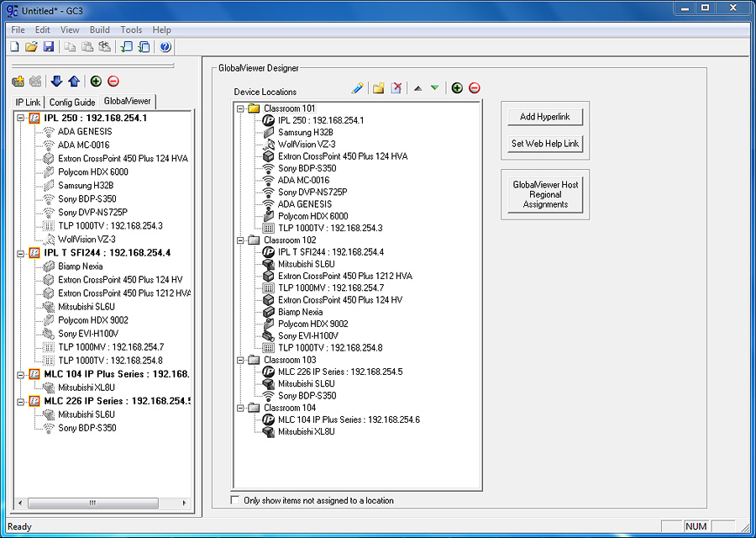
Task: Select Samsung H32B in Classroom 101
Action: point(306,132)
